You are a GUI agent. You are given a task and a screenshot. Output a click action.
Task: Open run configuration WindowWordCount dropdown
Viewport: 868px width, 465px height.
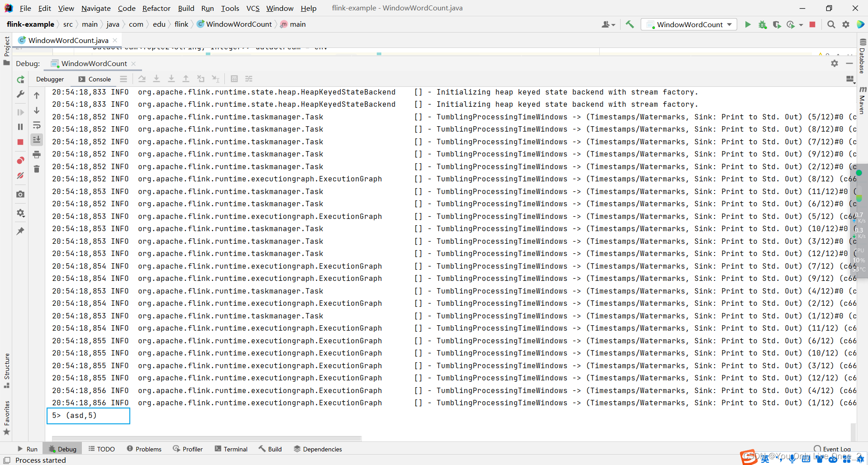[x=689, y=24]
